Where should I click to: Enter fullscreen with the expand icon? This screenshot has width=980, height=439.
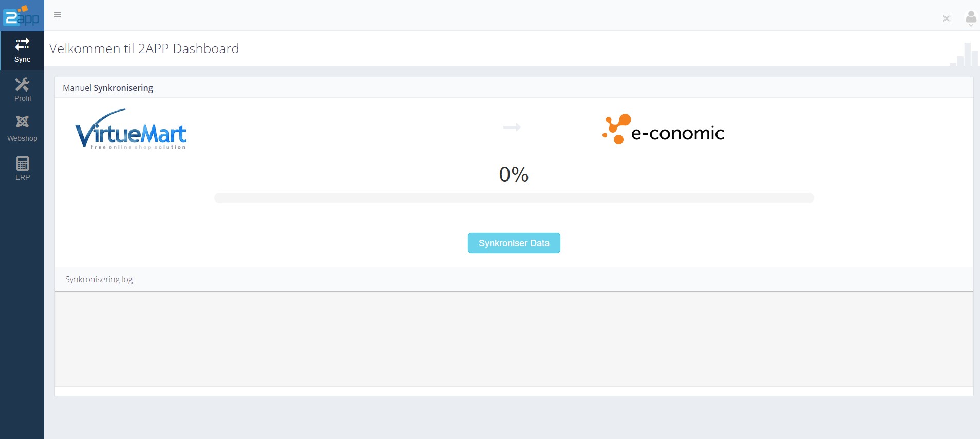coord(946,19)
